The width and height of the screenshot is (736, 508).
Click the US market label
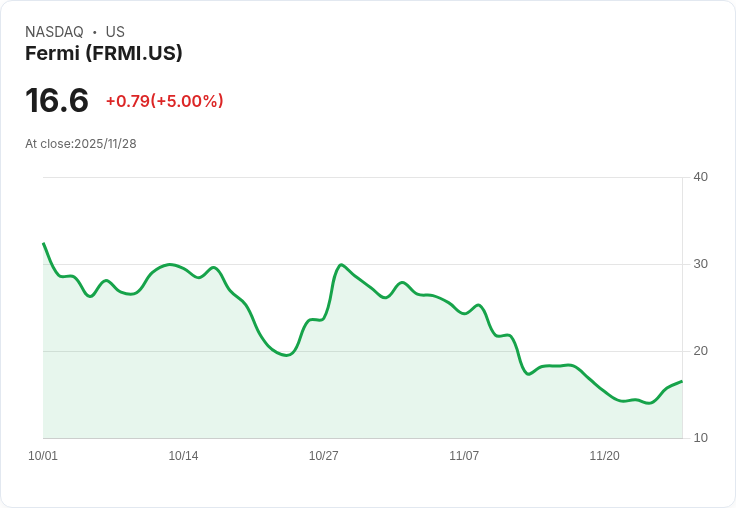[115, 32]
